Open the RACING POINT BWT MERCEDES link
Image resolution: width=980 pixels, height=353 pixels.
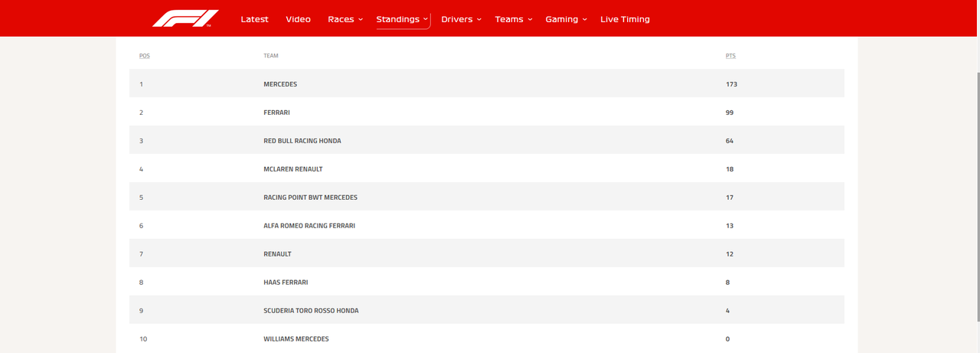(x=310, y=198)
